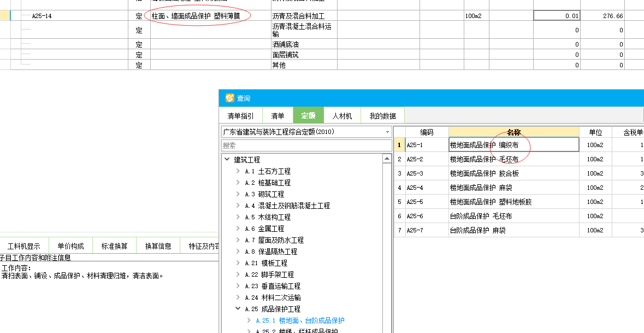
Task: Click the 查询 window logo icon
Action: point(229,98)
